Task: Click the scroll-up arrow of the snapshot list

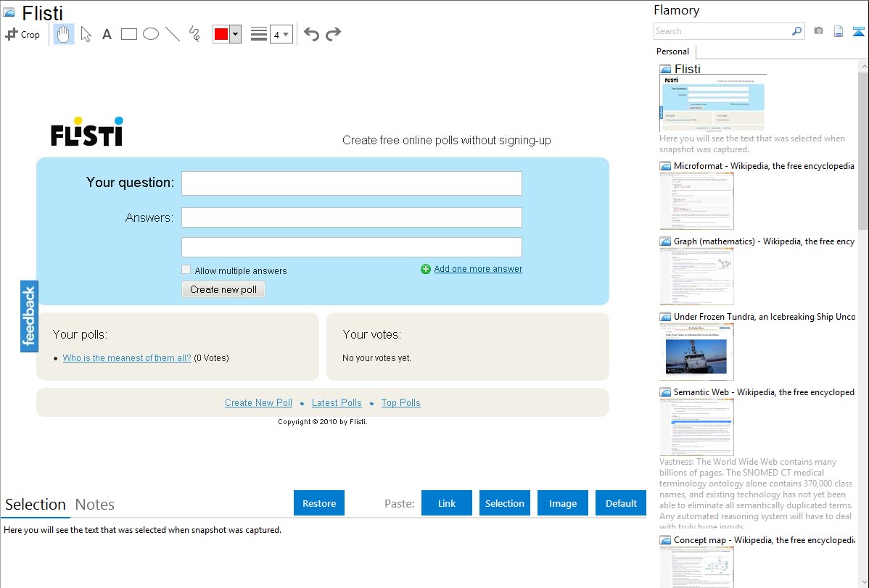Action: tap(863, 67)
